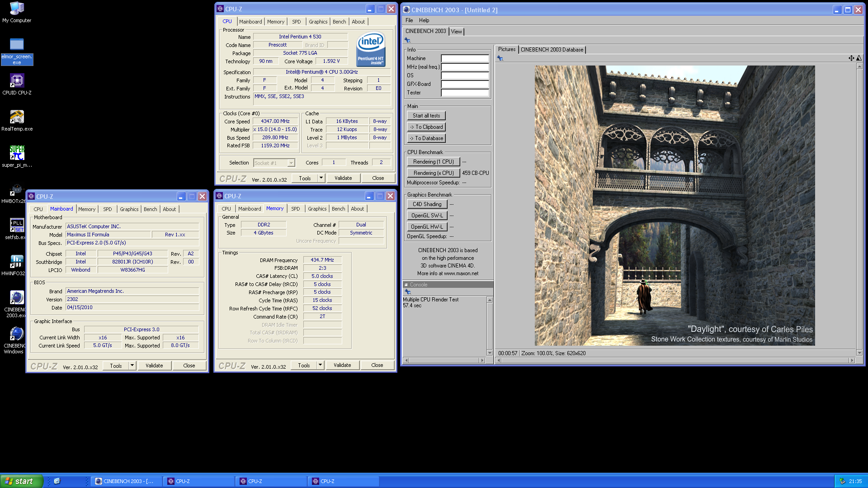Click the Multiple CPU Render Test console text

431,300
